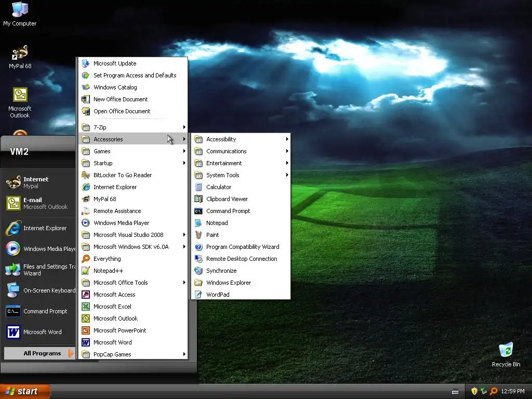Click Everything magnifier icon in system tray
The height and width of the screenshot is (399, 532).
[x=494, y=391]
